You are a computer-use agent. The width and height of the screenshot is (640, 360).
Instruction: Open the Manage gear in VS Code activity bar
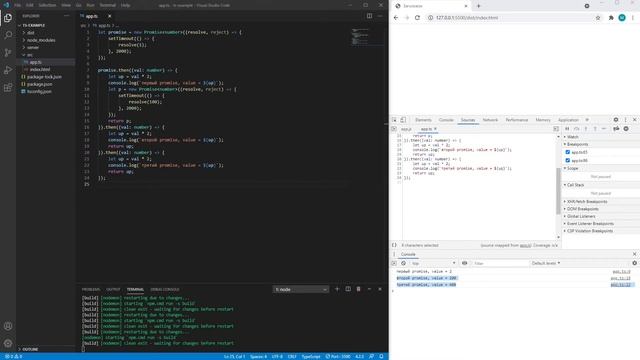coord(8,343)
